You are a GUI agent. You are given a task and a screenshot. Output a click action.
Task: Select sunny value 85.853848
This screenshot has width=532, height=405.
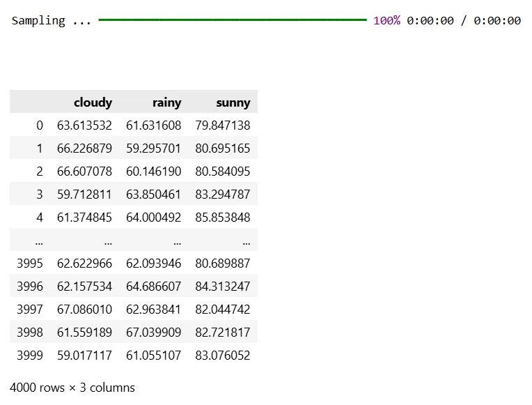[223, 217]
